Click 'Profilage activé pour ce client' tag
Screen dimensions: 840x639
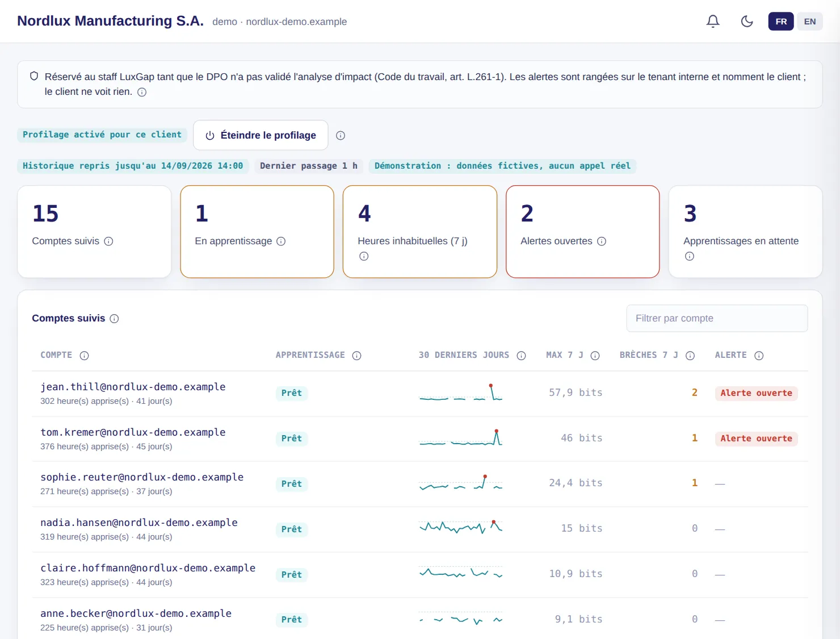[102, 135]
